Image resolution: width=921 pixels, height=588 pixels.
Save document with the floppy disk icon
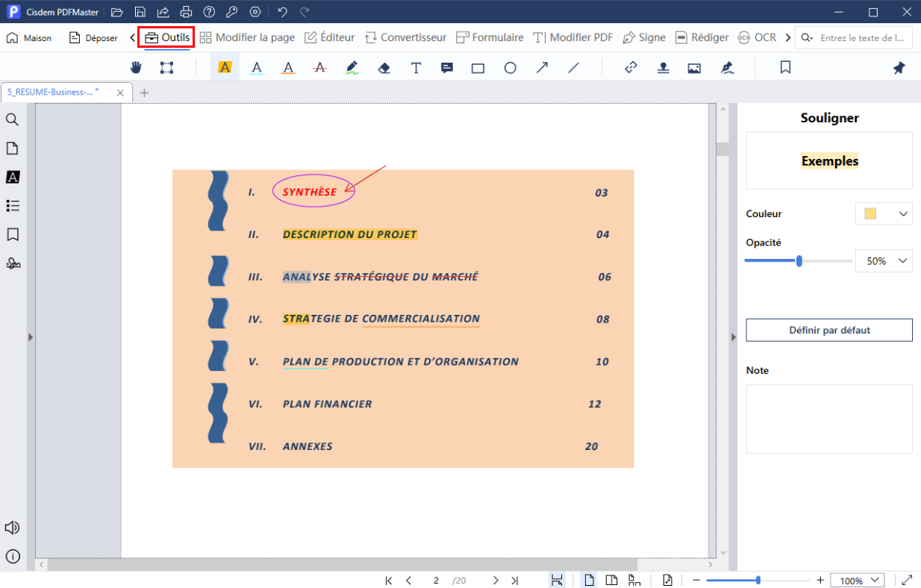[x=140, y=12]
